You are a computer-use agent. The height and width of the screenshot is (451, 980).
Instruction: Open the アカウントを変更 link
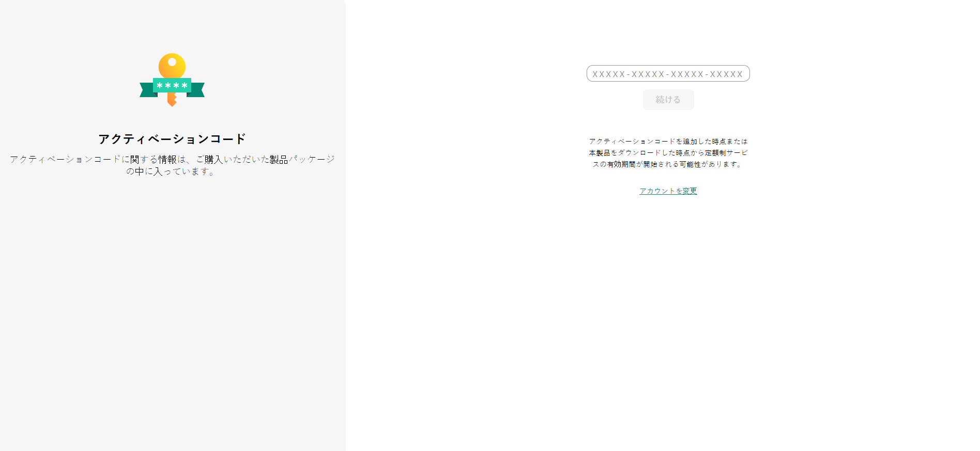point(668,191)
